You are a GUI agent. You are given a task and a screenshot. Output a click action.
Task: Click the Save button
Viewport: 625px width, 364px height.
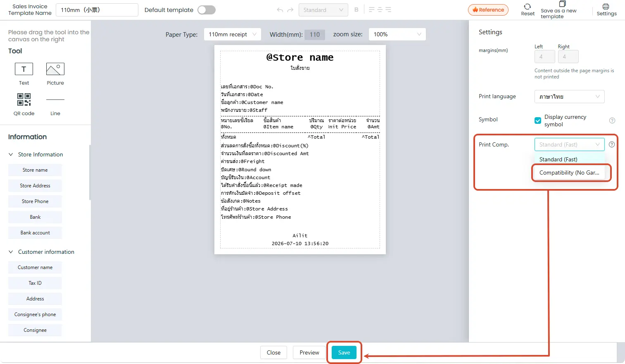344,352
